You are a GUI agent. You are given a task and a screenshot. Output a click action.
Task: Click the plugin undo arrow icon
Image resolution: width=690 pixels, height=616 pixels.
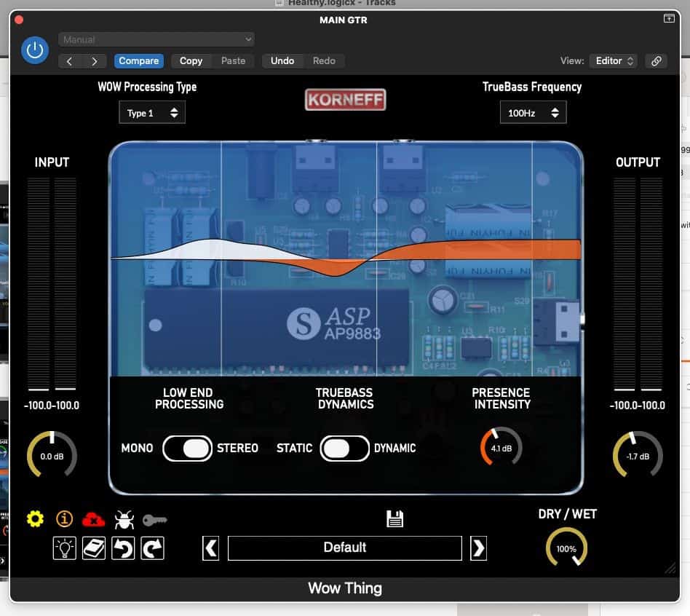click(123, 548)
